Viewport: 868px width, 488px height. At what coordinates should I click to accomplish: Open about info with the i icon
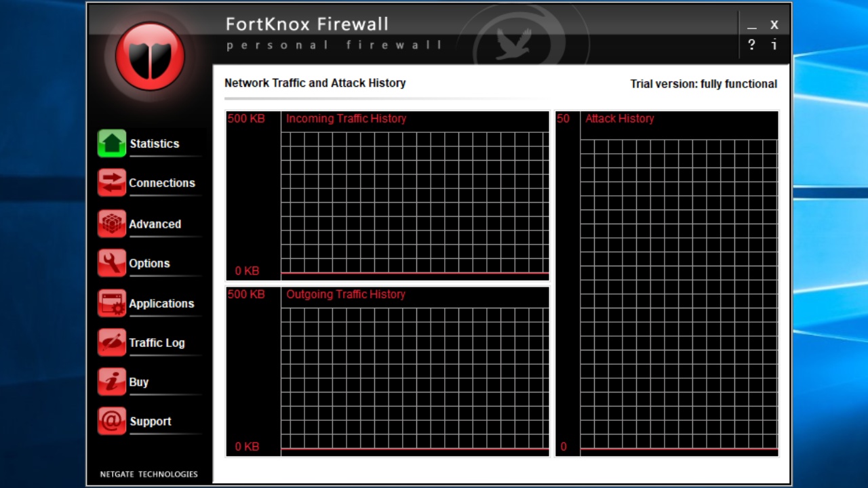pyautogui.click(x=774, y=45)
